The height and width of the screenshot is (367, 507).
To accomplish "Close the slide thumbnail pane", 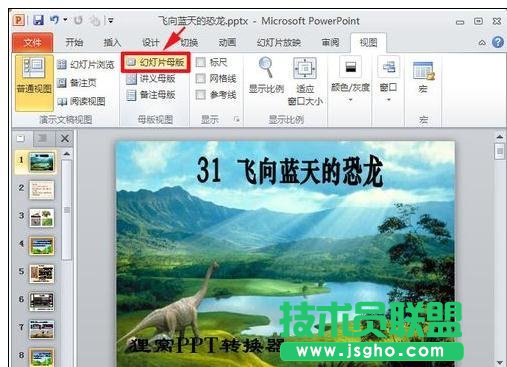I will [x=65, y=138].
